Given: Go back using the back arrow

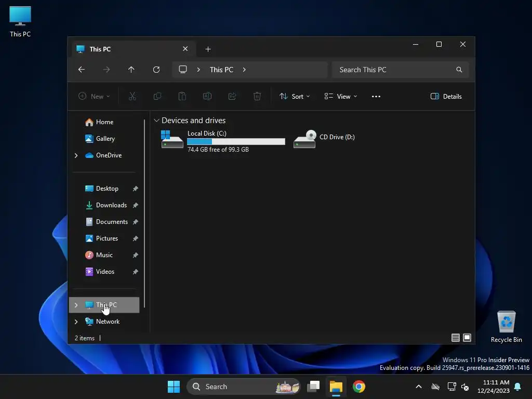Looking at the screenshot, I should [x=82, y=70].
